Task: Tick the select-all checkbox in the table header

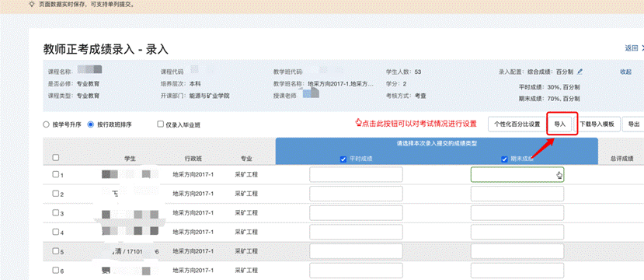Action: coord(56,157)
